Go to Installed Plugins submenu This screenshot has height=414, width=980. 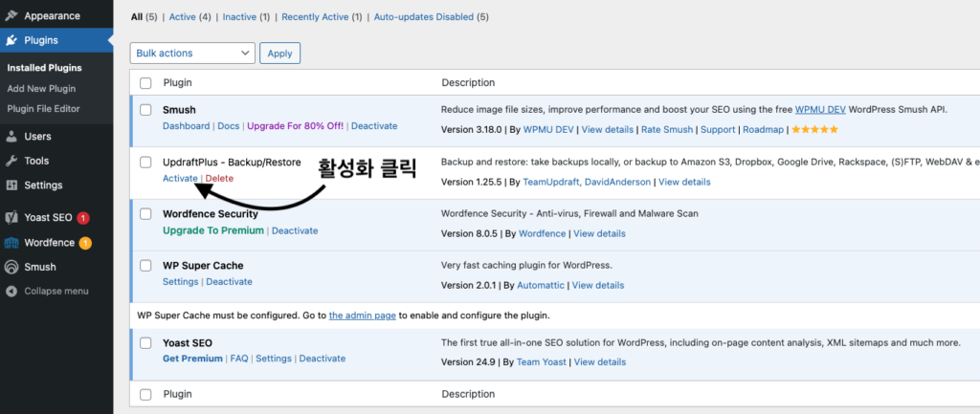44,68
